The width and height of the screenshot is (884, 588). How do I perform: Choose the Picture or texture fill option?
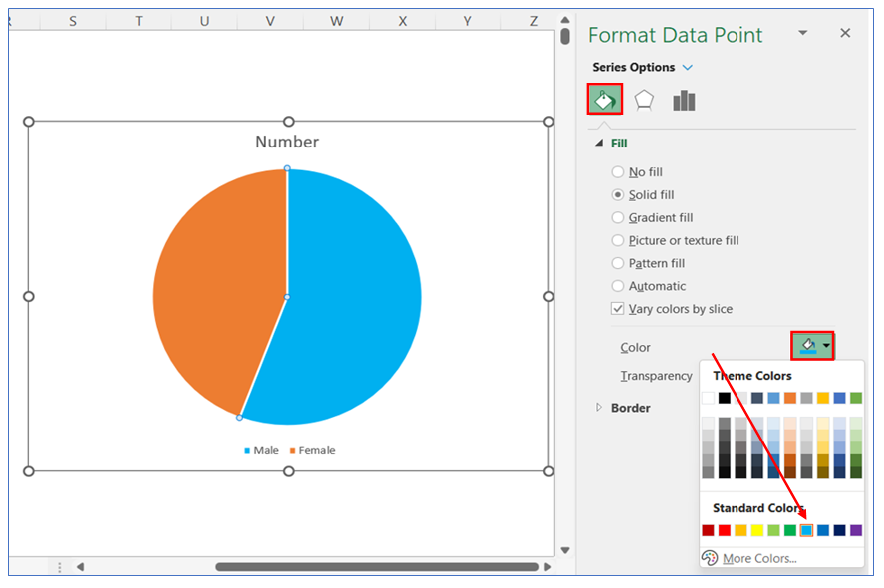(x=618, y=241)
